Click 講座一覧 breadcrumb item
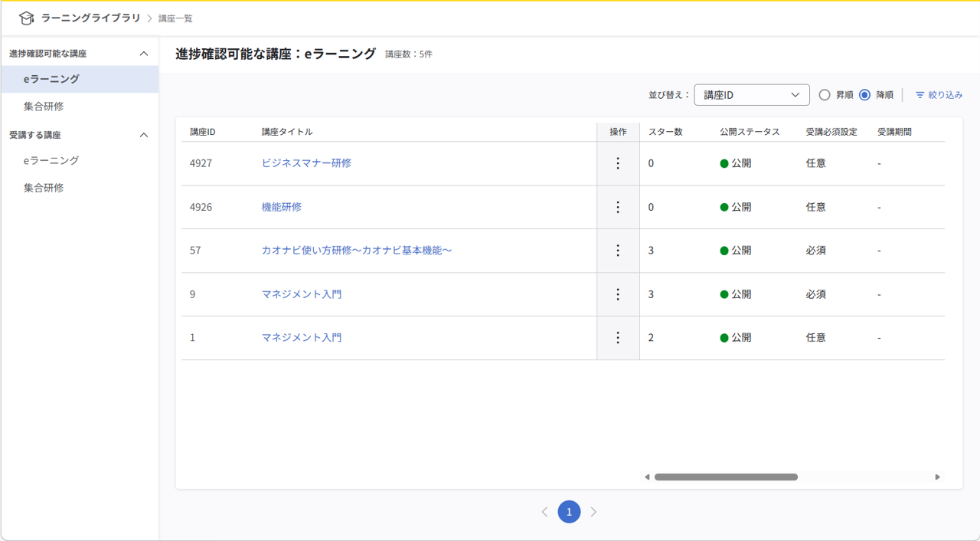980x541 pixels. [175, 18]
